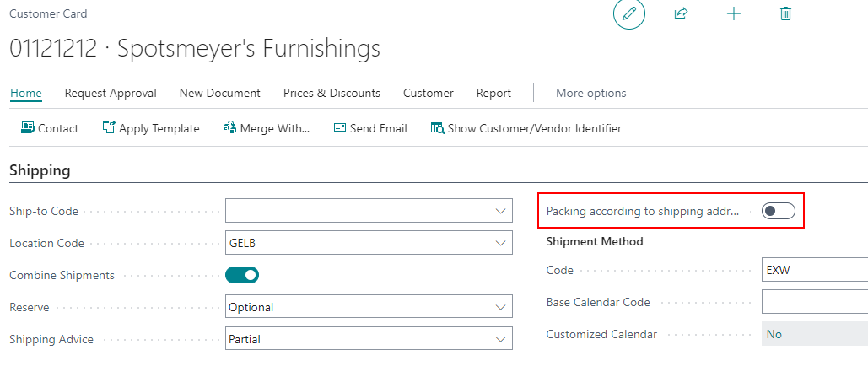Select Merge With... action

[267, 128]
